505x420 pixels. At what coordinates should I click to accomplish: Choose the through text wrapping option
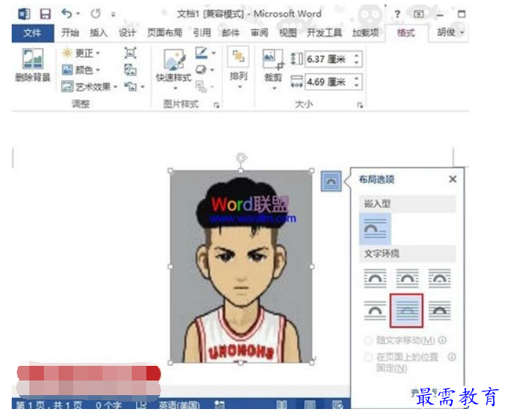pos(440,278)
